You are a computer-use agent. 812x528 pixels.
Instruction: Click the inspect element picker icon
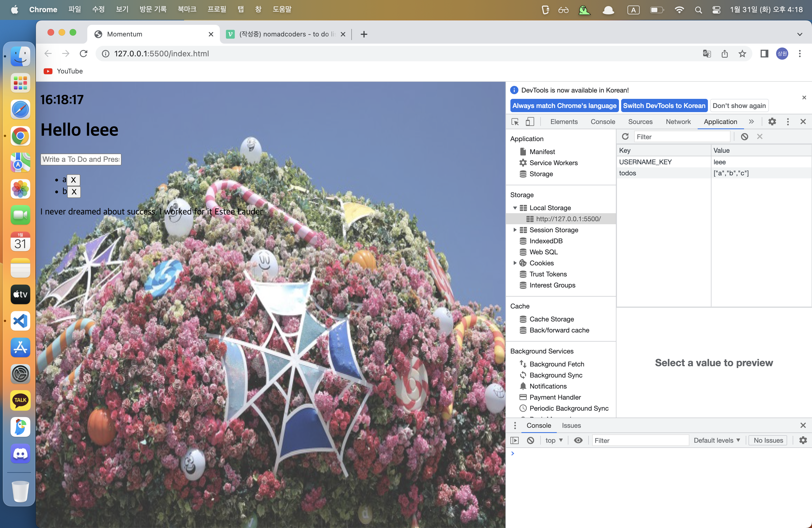[x=515, y=122]
